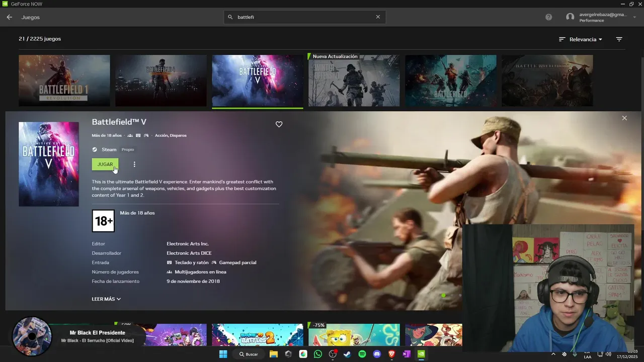Click "9 de noviembre de 2018" date
Viewport: 644px width, 362px height.
[193, 282]
